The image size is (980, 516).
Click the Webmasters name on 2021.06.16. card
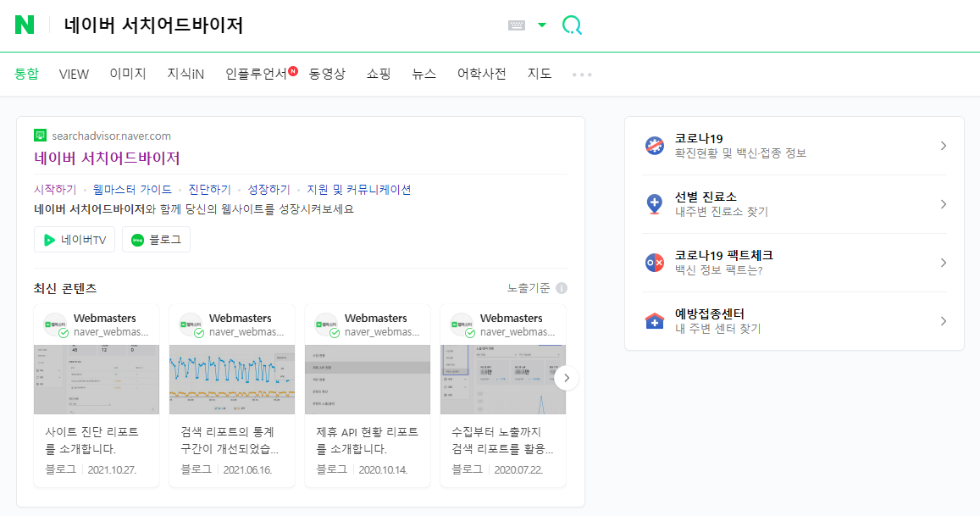241,319
